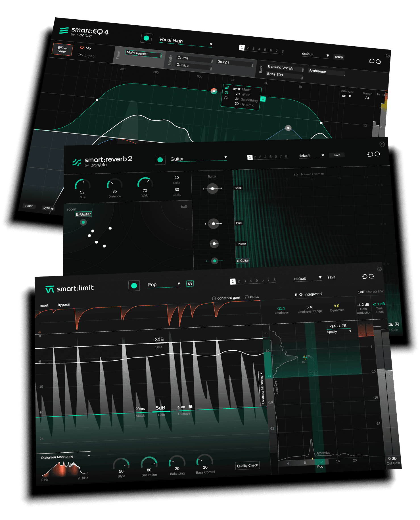The width and height of the screenshot is (420, 520).
Task: Toggle Manual Override power in smart:reverb 2
Action: pos(296,174)
